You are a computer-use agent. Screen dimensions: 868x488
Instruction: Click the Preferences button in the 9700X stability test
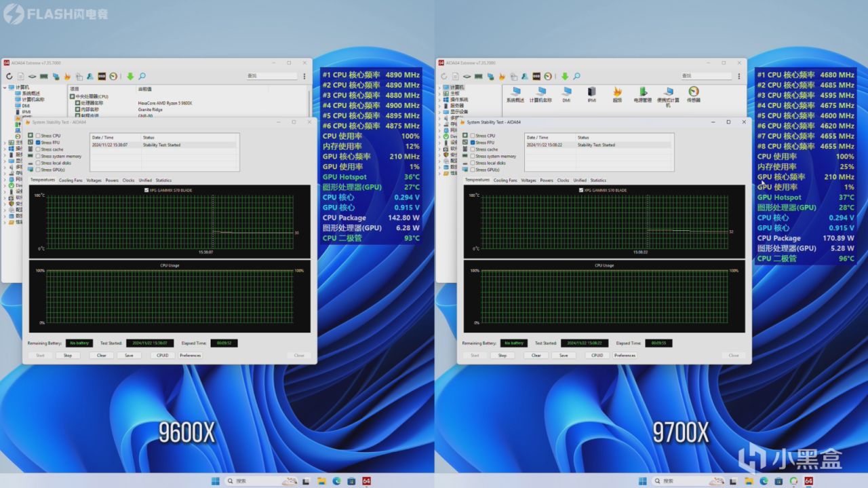click(x=625, y=355)
